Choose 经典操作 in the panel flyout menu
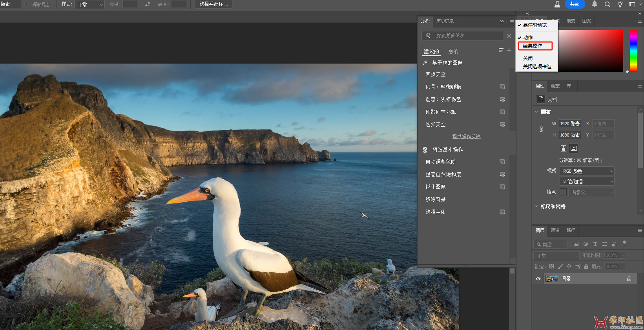Screen dimensions: 644x330 [x=535, y=46]
